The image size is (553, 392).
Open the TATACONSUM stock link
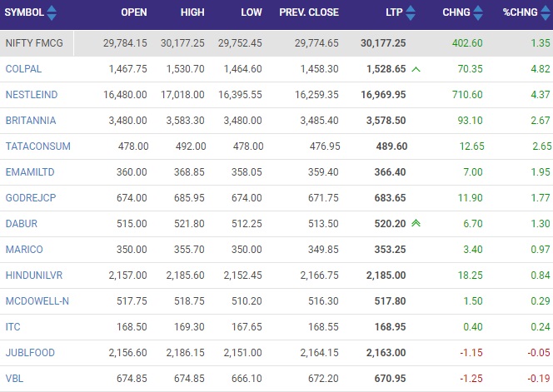click(38, 146)
